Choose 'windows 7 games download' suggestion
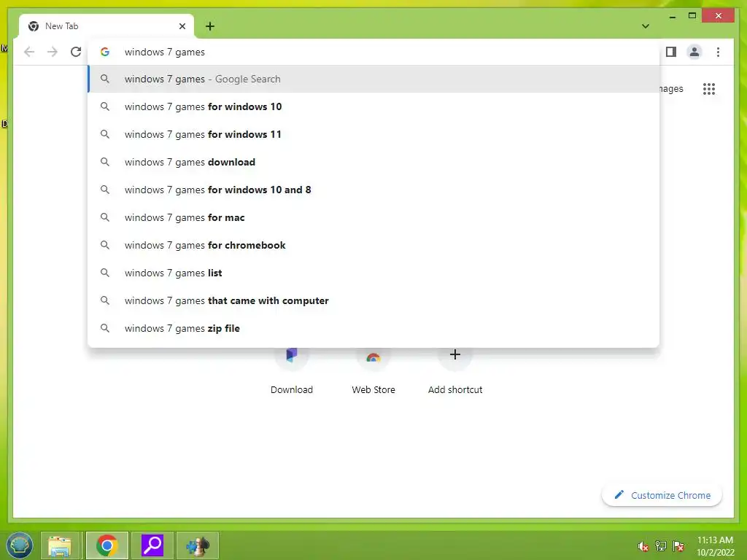 point(374,162)
